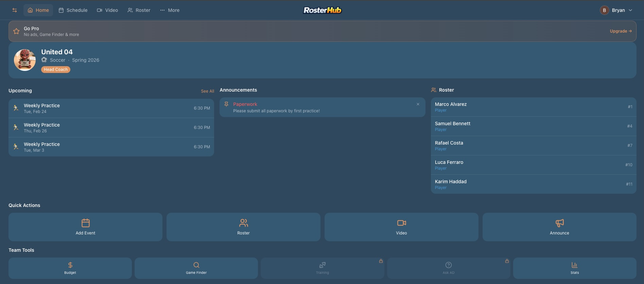Open the Roster quick action card

243,227
